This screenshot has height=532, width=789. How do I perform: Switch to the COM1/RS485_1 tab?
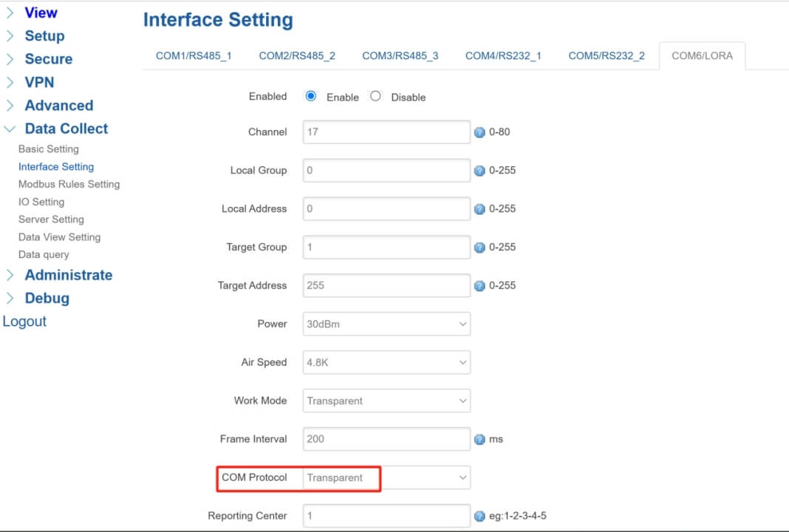coord(194,56)
